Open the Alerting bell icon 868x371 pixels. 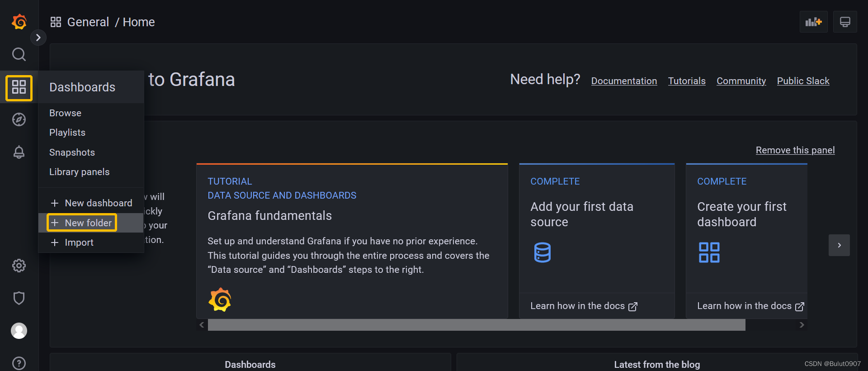(19, 152)
